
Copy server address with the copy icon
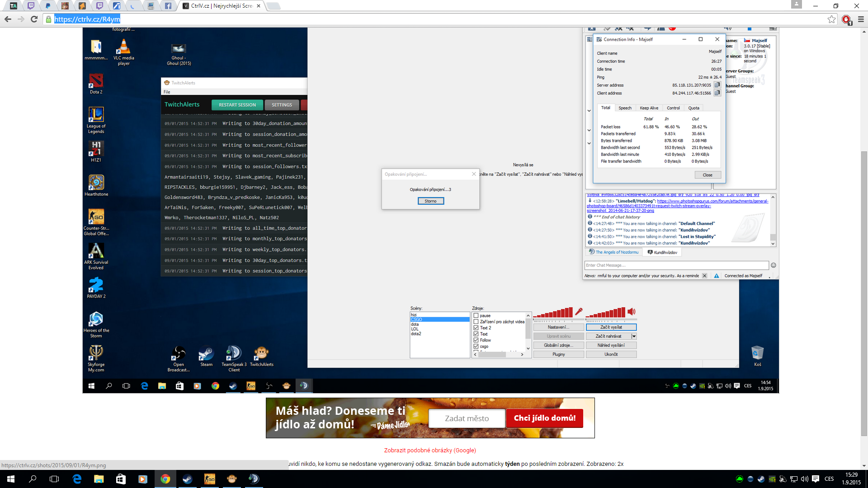(717, 85)
